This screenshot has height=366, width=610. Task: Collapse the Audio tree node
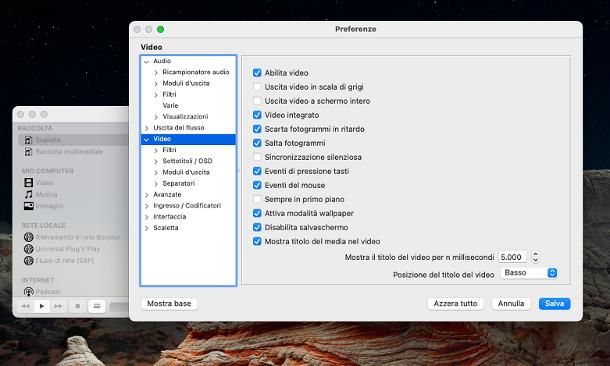pyautogui.click(x=146, y=61)
